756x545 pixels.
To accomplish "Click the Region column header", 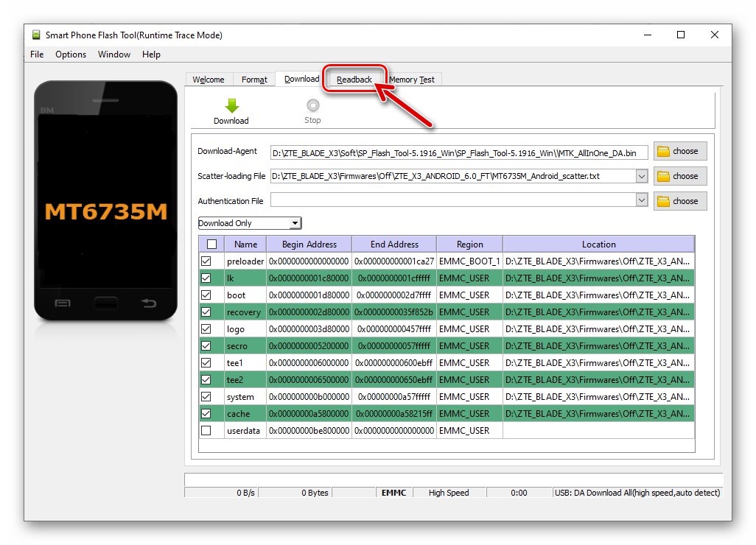I will (x=469, y=245).
